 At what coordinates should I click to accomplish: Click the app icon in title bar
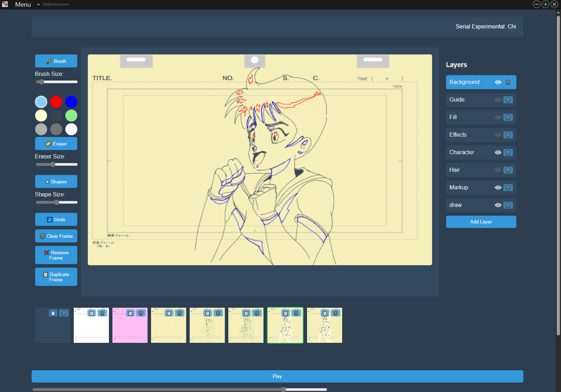[5, 4]
